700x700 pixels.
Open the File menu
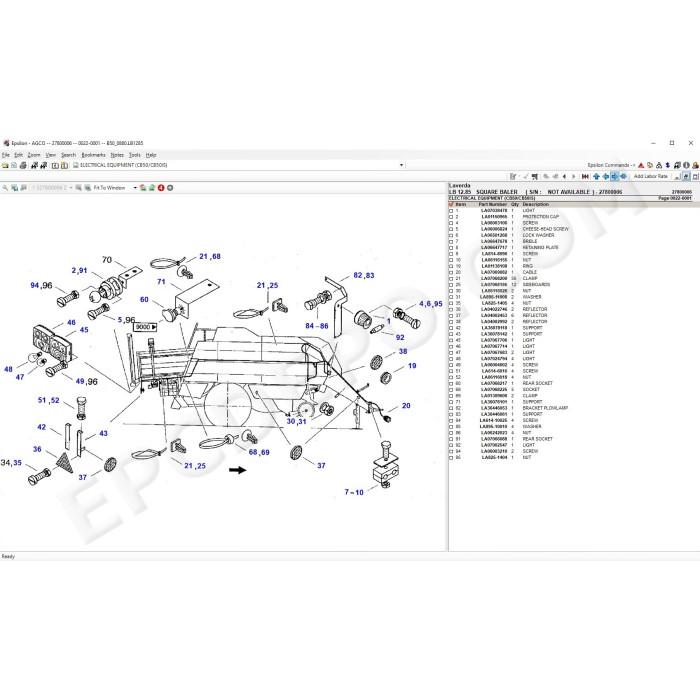(x=5, y=155)
